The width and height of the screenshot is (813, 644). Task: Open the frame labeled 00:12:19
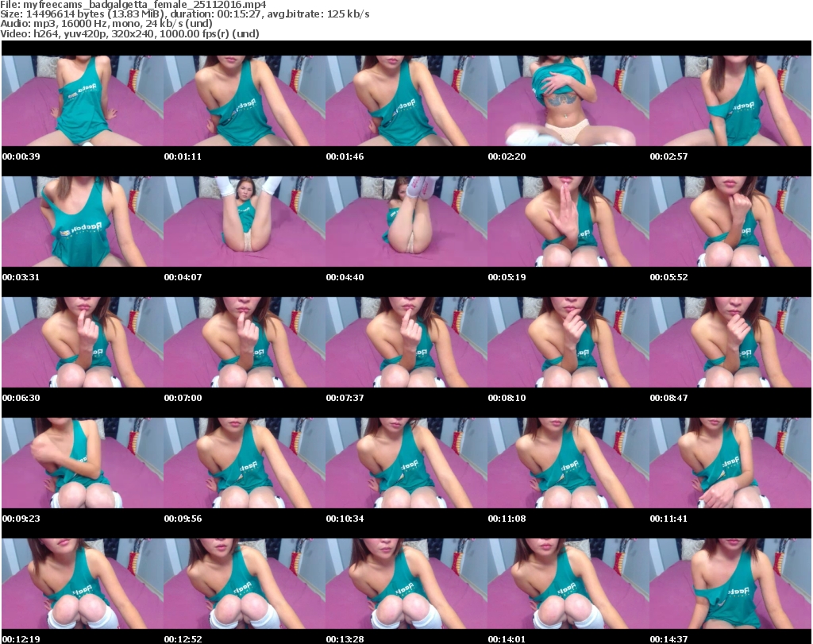(x=83, y=584)
